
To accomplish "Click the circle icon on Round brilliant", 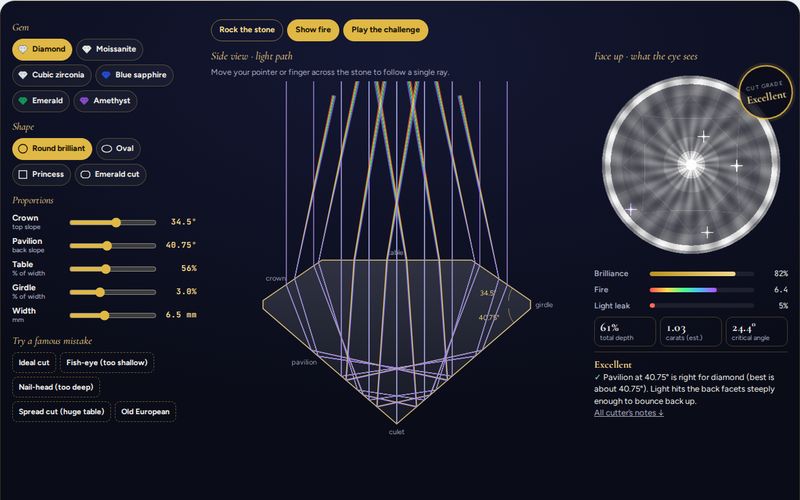I will (23, 148).
